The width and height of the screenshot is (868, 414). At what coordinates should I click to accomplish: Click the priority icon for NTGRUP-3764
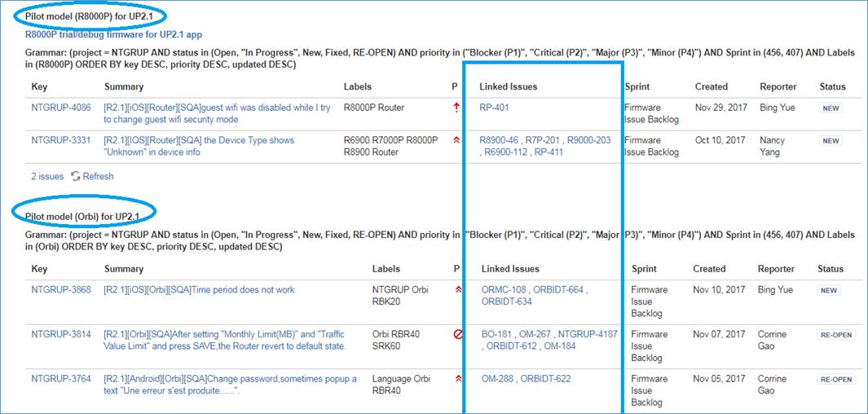[x=457, y=379]
